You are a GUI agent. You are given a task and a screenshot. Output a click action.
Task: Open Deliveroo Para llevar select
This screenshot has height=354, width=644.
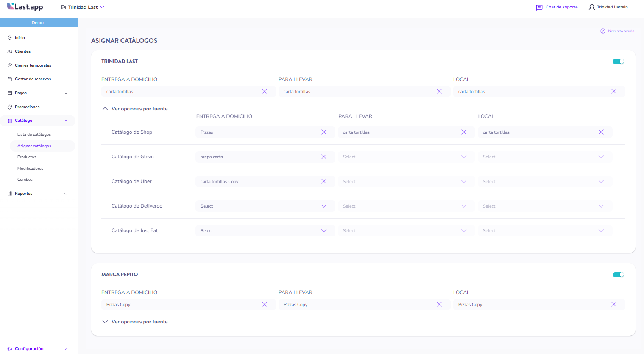pyautogui.click(x=406, y=206)
